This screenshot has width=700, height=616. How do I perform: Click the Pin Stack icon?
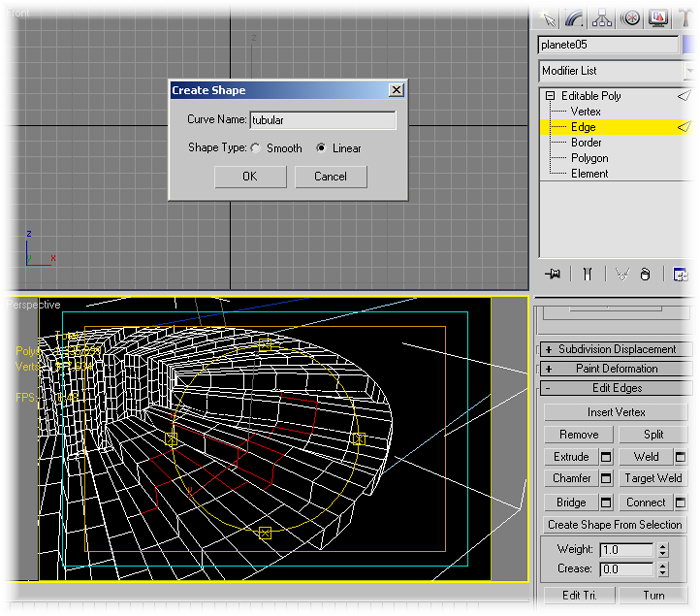[x=551, y=274]
